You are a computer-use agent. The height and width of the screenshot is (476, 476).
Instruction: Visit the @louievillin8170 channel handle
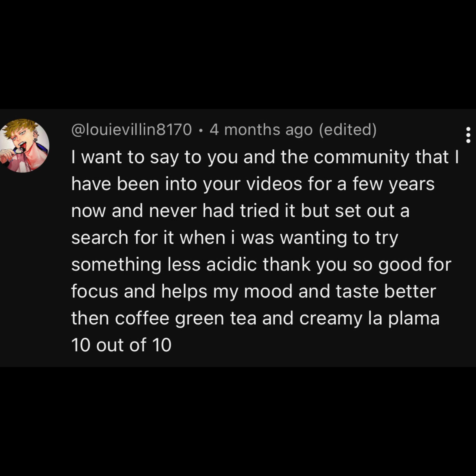[131, 130]
